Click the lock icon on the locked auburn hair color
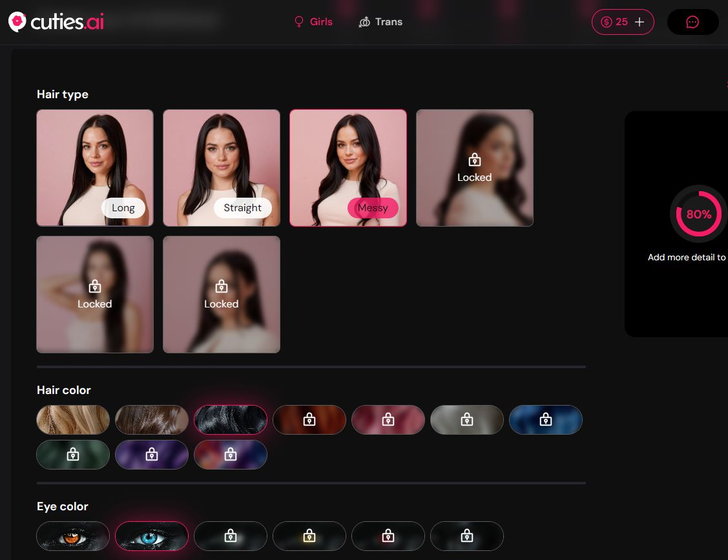This screenshot has width=728, height=560. [309, 420]
